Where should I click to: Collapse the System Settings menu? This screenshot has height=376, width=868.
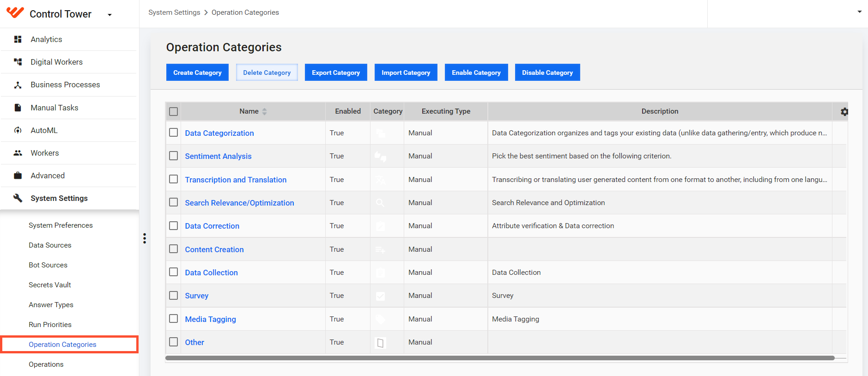(x=69, y=198)
